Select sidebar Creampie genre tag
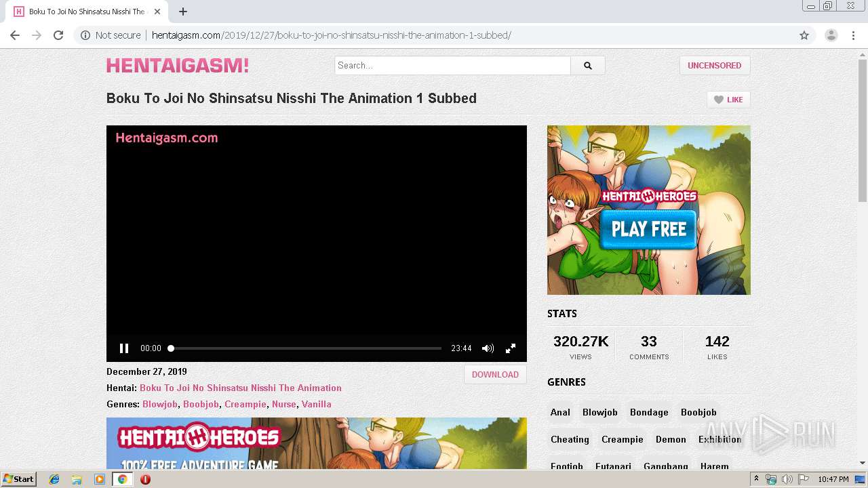Image resolution: width=868 pixels, height=488 pixels. [623, 439]
